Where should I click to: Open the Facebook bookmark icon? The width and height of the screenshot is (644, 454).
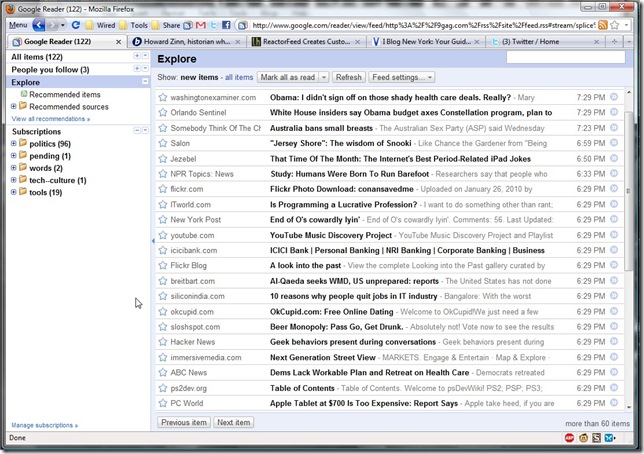click(226, 25)
